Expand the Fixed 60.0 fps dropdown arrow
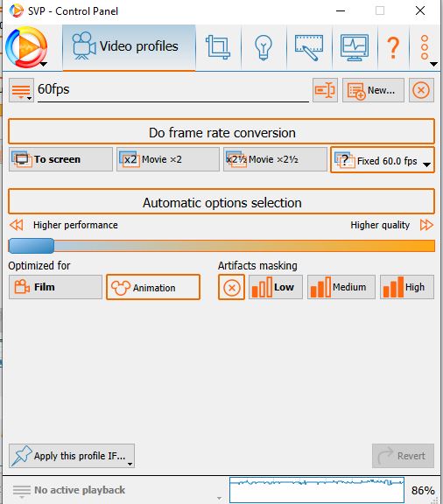443x504 pixels. (426, 164)
